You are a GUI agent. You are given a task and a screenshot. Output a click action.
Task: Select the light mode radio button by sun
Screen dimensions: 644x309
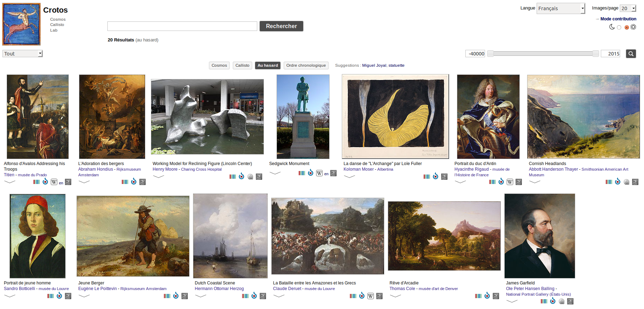pyautogui.click(x=627, y=27)
